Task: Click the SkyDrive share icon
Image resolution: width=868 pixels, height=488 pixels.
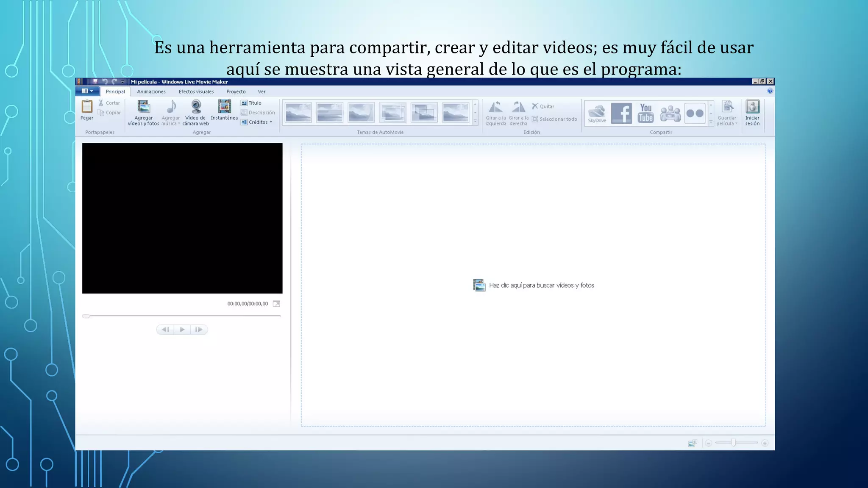Action: 597,113
